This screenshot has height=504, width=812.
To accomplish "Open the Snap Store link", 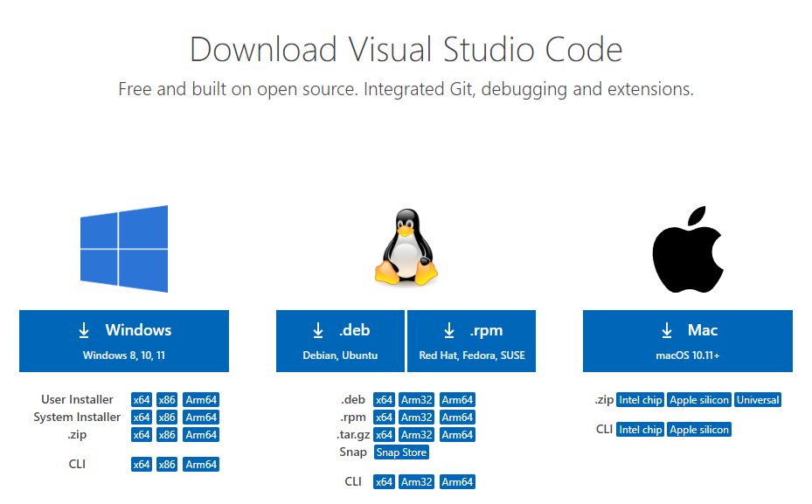I will pos(401,452).
